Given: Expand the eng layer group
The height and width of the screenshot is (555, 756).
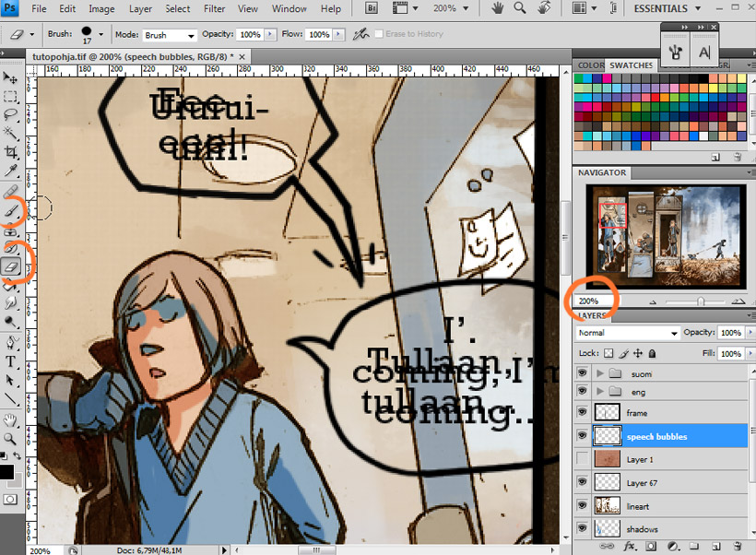Looking at the screenshot, I should (x=602, y=392).
